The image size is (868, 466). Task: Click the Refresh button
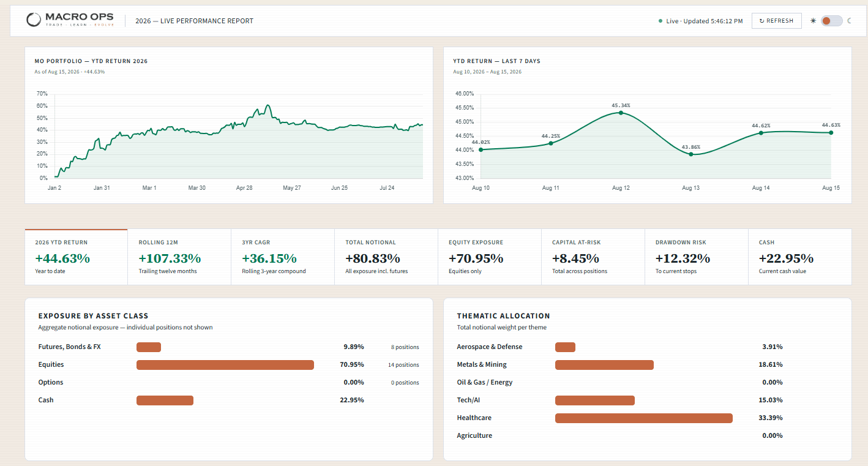(776, 21)
